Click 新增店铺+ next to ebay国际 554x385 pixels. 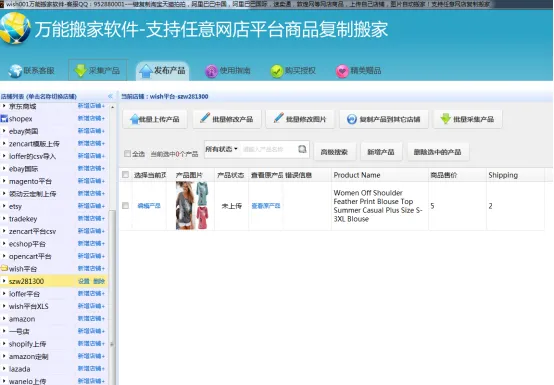pos(91,168)
